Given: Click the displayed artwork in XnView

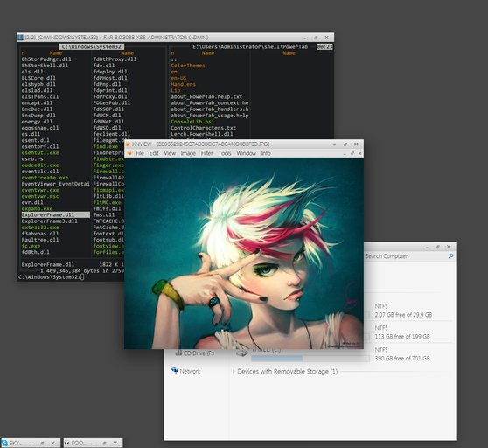Looking at the screenshot, I should click(244, 254).
